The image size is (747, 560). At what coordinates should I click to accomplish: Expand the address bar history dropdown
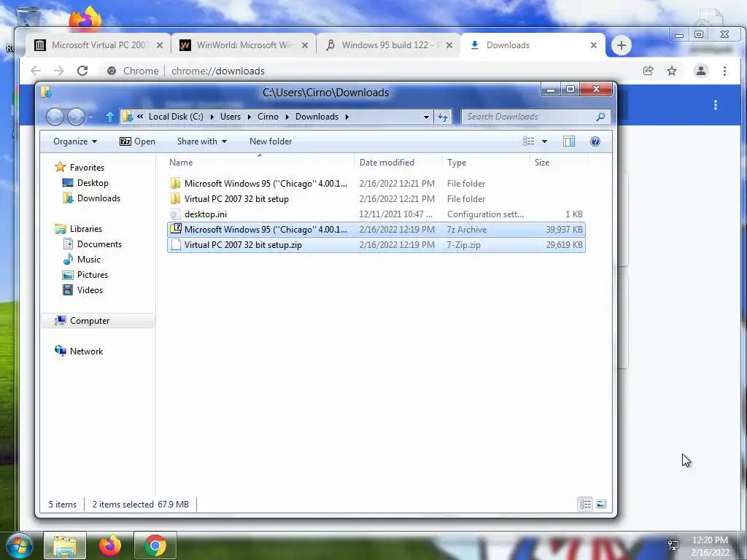(x=426, y=117)
